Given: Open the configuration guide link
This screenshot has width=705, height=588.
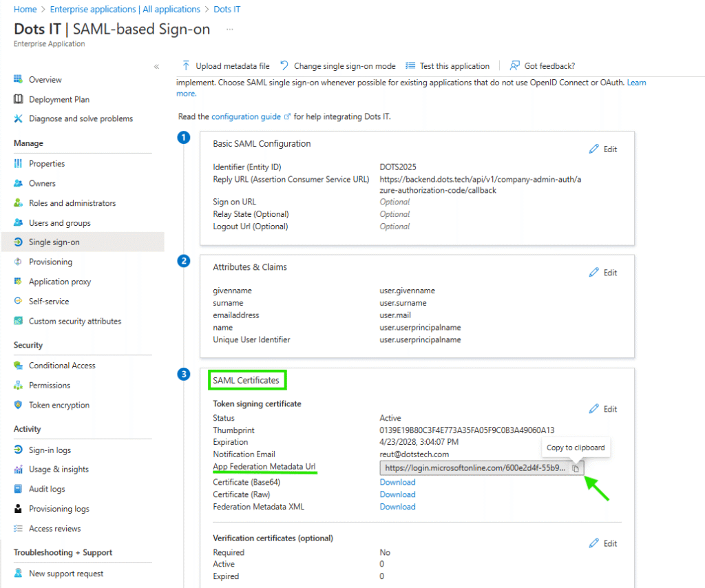Looking at the screenshot, I should [x=246, y=117].
